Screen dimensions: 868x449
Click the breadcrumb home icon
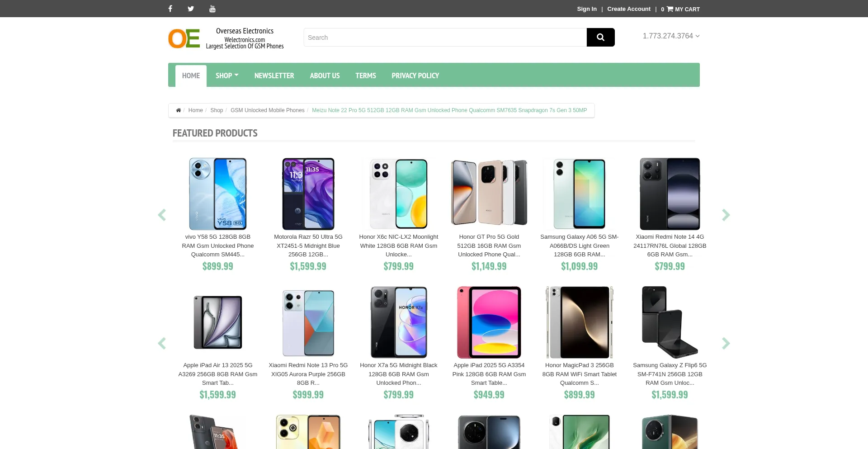point(179,110)
